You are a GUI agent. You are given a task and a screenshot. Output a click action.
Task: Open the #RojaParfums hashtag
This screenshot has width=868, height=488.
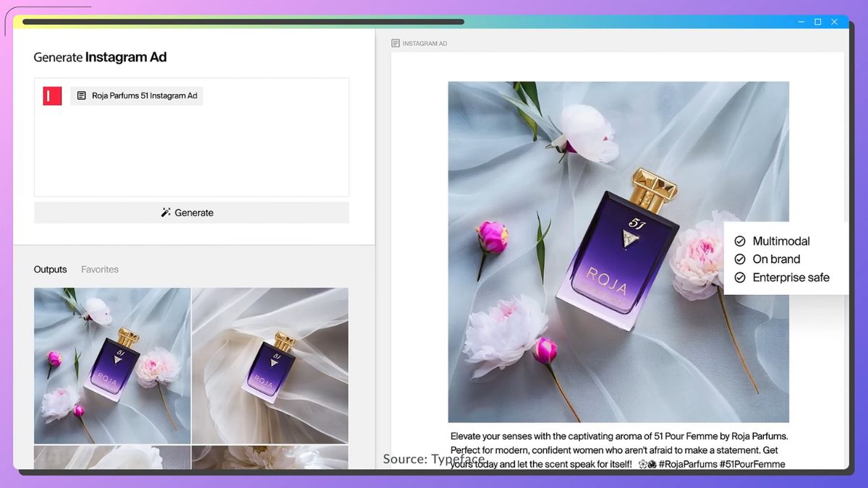click(688, 464)
